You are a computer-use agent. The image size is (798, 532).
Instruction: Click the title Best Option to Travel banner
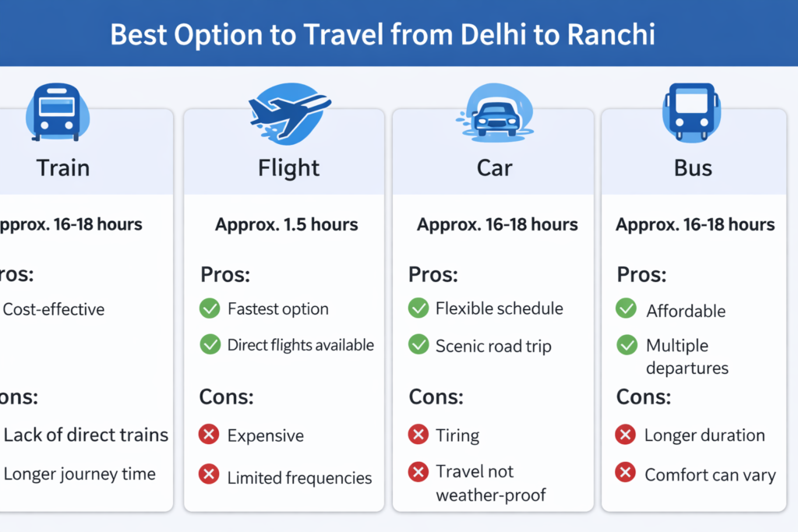point(382,36)
